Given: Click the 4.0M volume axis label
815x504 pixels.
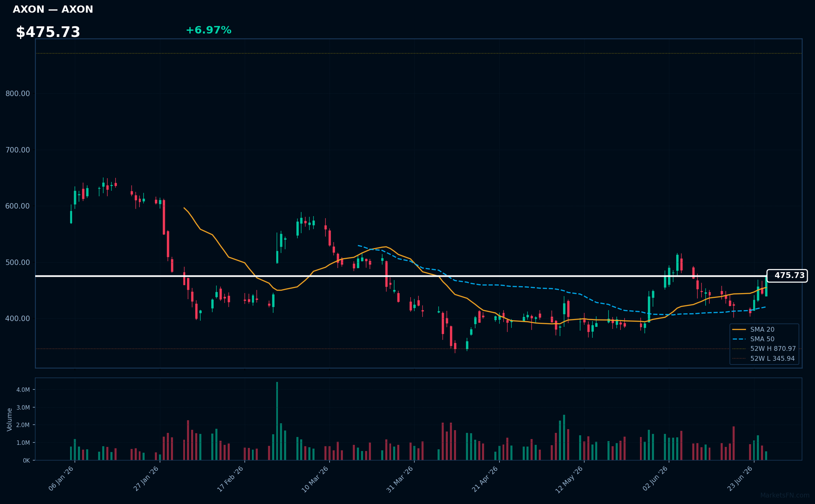Looking at the screenshot, I should 23,389.
